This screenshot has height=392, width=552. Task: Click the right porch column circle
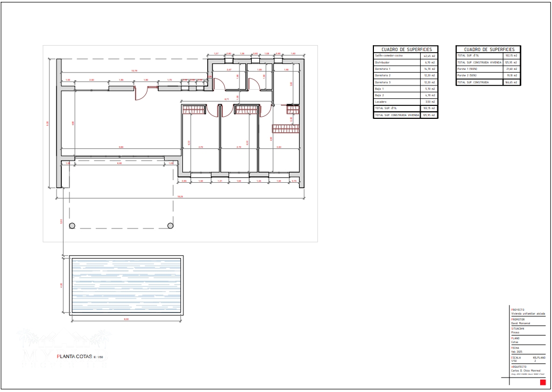[170, 226]
